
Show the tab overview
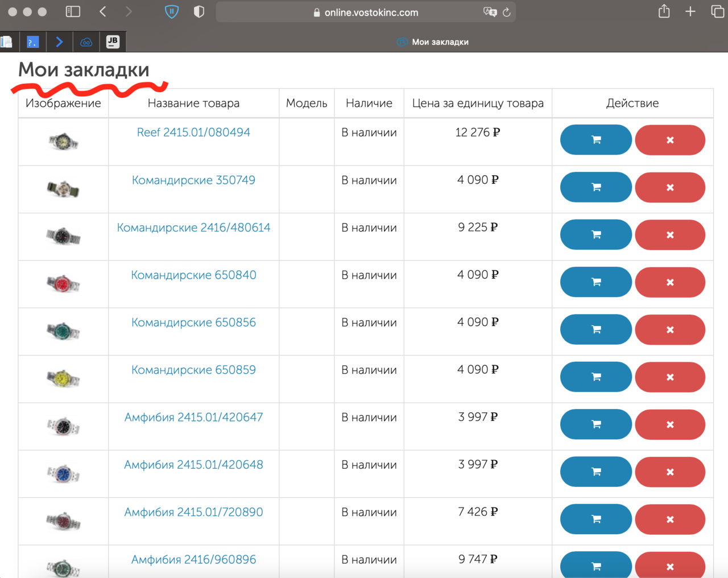718,12
